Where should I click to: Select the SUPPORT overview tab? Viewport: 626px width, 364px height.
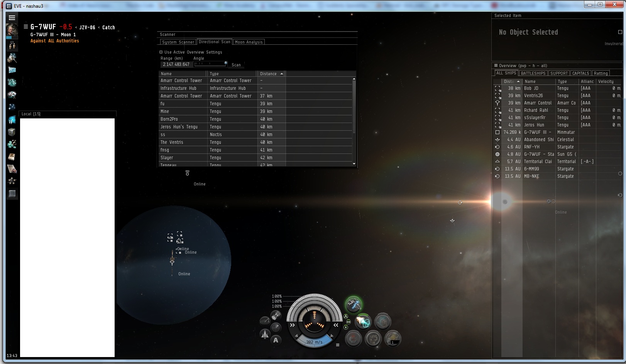(559, 73)
